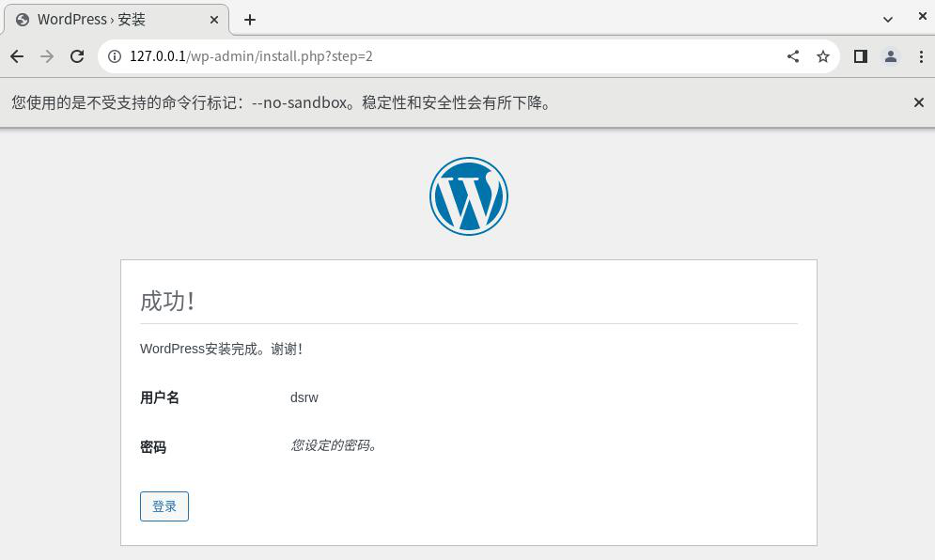Viewport: 935px width, 560px height.
Task: Click the browser forward arrow
Action: coord(46,56)
